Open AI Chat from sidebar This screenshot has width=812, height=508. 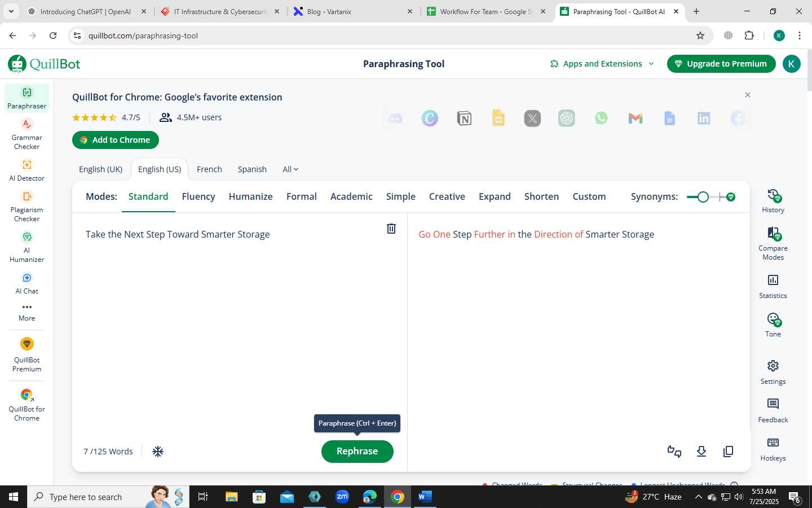pos(27,283)
